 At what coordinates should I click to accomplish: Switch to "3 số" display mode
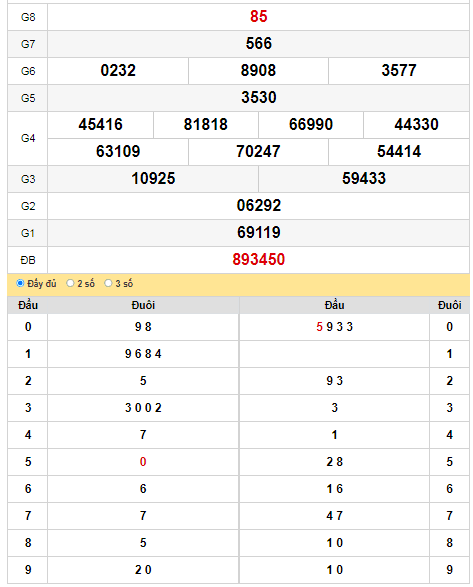click(108, 283)
